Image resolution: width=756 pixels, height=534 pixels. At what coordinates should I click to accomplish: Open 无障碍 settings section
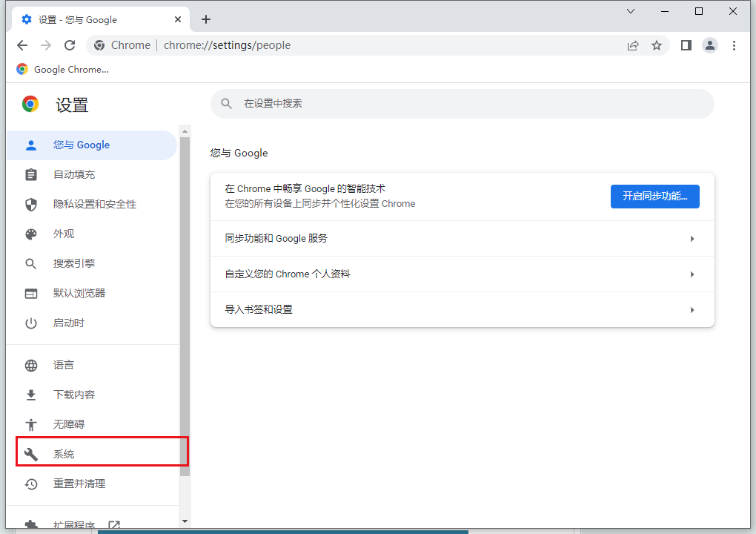coord(92,424)
